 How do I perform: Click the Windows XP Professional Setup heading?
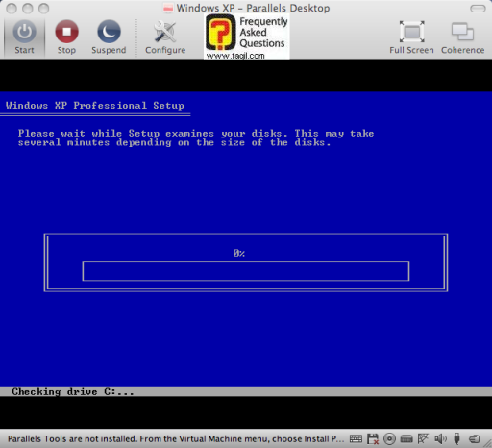point(95,106)
